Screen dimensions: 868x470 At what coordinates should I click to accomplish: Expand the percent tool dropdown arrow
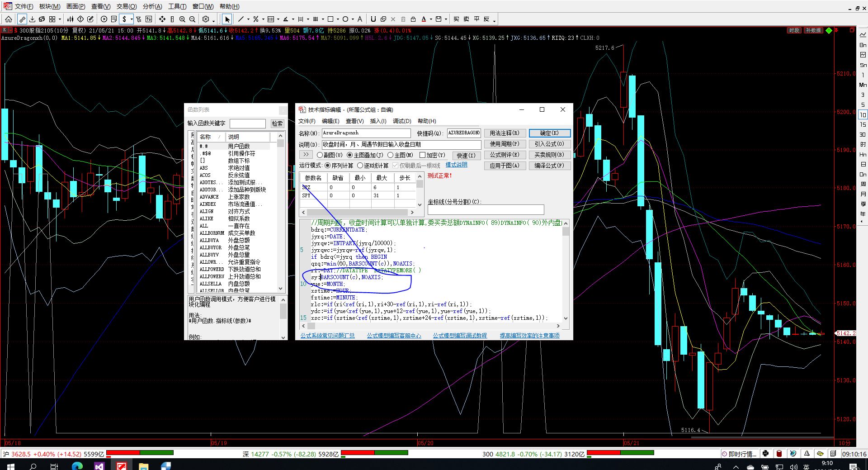coord(263,19)
